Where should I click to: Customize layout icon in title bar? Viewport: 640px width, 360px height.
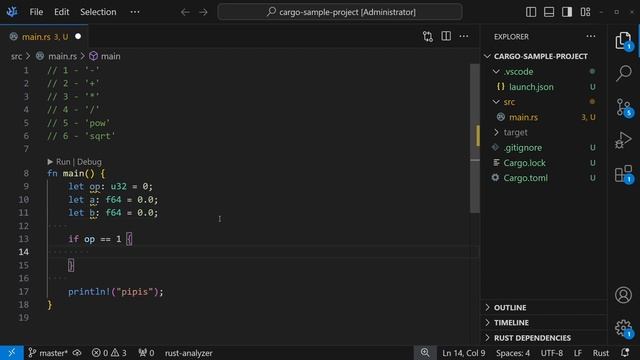pos(585,12)
